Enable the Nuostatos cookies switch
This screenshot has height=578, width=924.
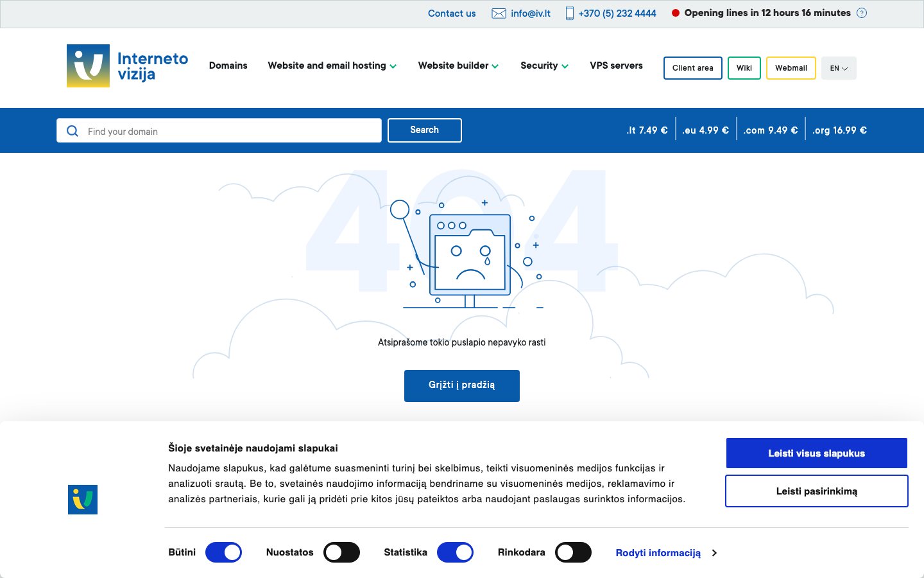(341, 552)
